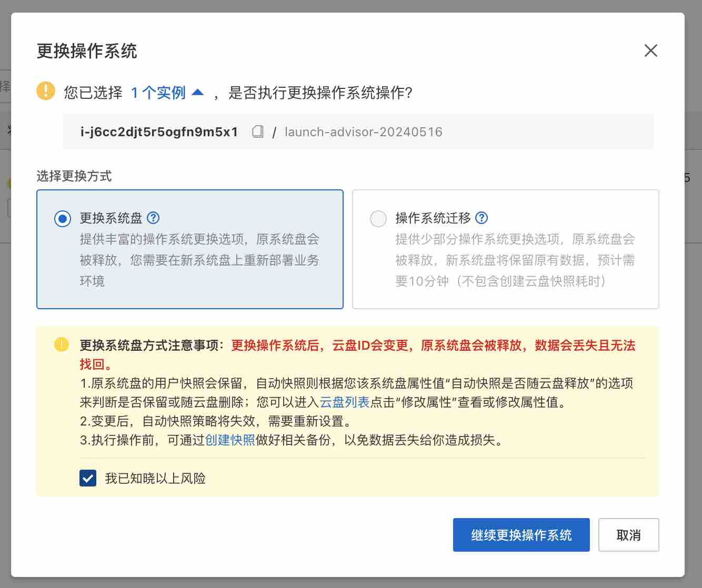Click the instance ID i-j6cc2djt5r5ogfn9m5x1
The image size is (702, 588).
(x=159, y=132)
